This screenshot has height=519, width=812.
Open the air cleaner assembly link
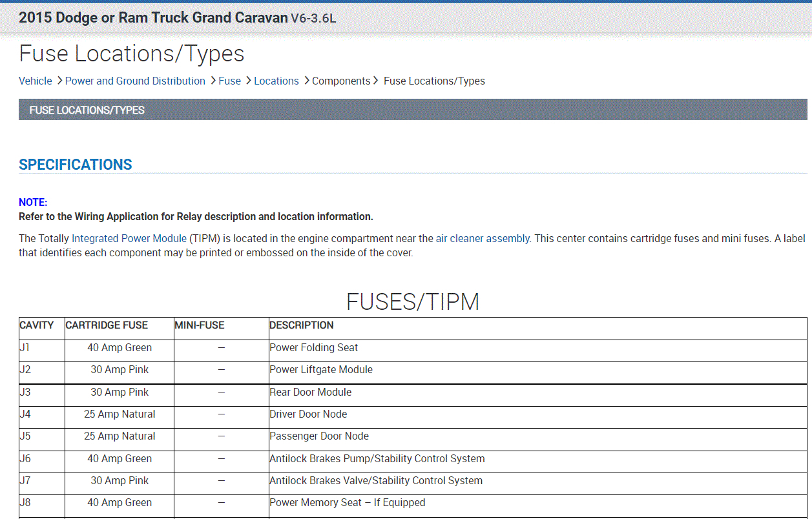(x=483, y=238)
